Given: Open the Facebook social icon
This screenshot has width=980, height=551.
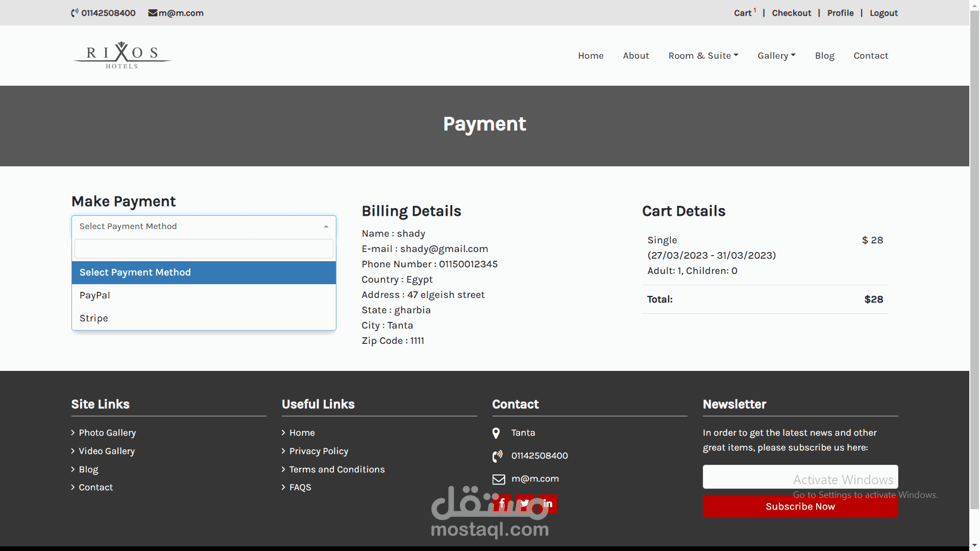Looking at the screenshot, I should click(502, 504).
